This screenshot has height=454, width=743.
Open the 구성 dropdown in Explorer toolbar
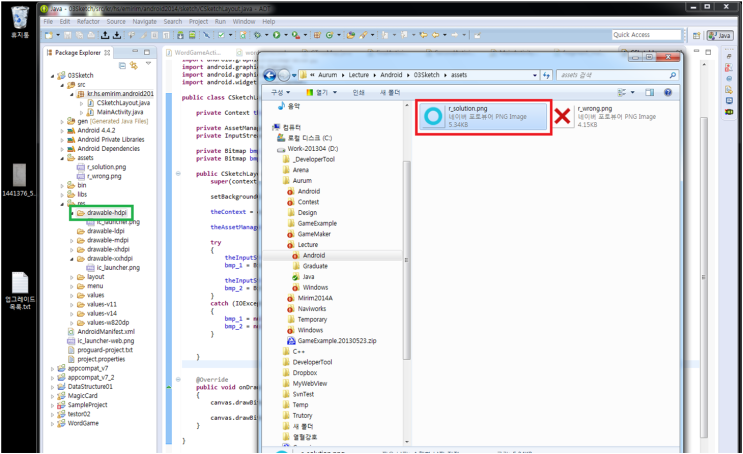(281, 92)
